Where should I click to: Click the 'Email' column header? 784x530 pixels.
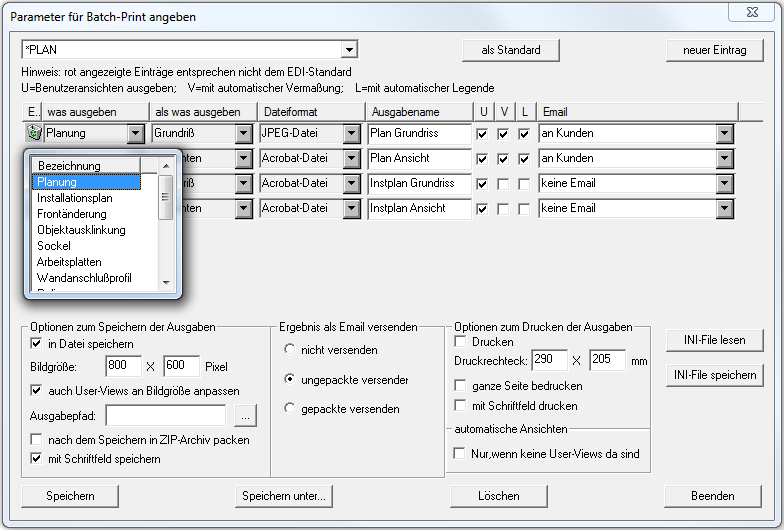coord(638,112)
